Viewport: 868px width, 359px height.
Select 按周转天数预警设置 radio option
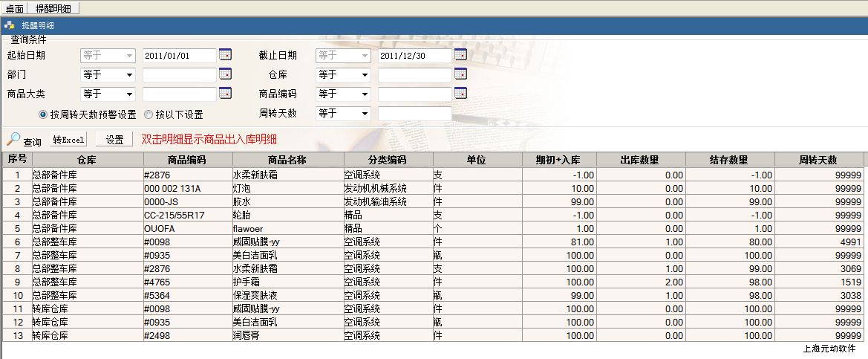pos(44,114)
